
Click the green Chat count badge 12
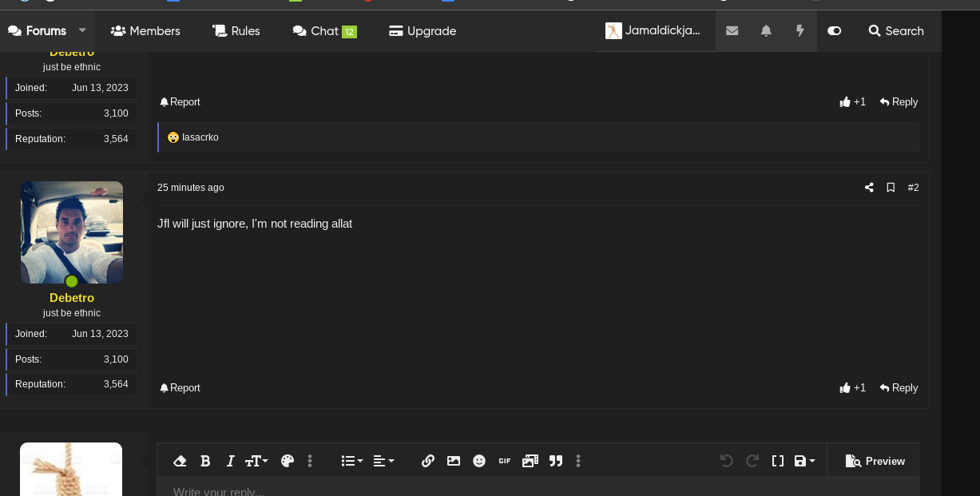click(x=349, y=32)
